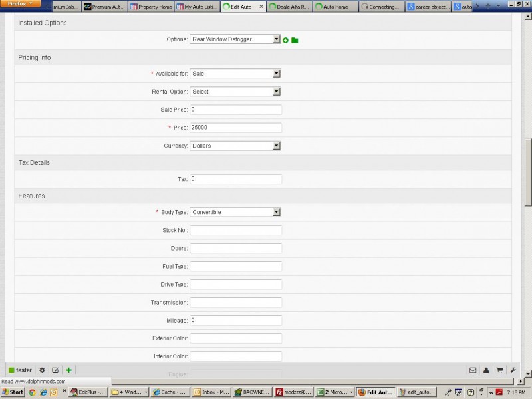Open the mail envelope icon in bottom toolbar
The height and width of the screenshot is (399, 532).
point(473,370)
